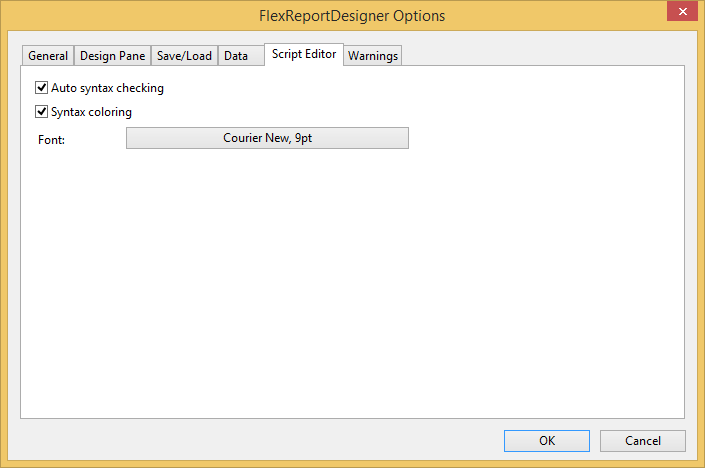Switch to the General tab
The height and width of the screenshot is (468, 705).
point(48,56)
